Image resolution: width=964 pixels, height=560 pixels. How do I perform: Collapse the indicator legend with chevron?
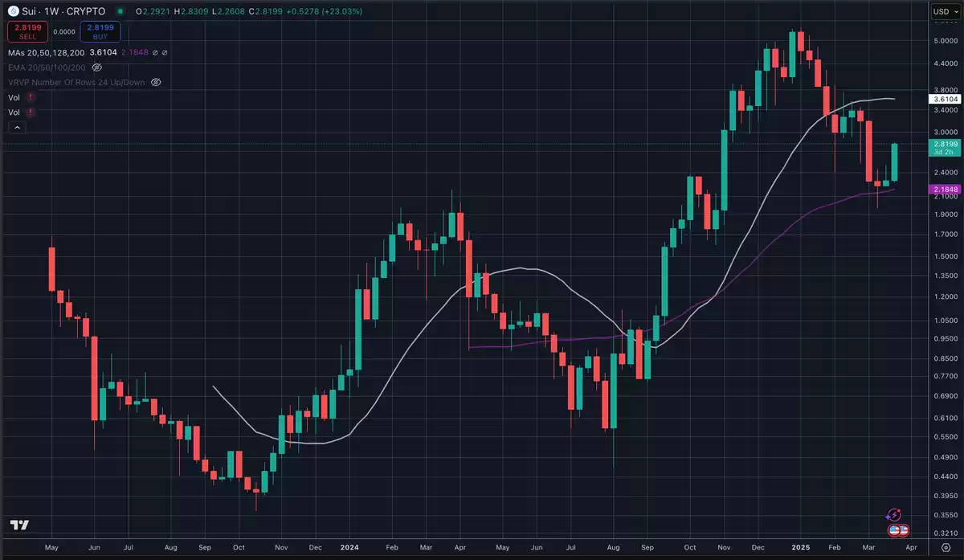[17, 127]
